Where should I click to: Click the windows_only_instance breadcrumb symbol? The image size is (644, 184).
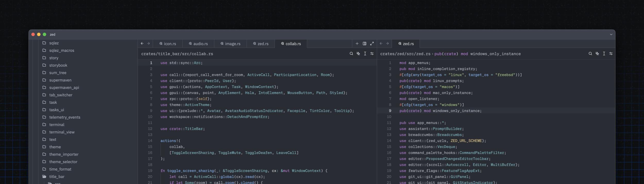click(495, 54)
